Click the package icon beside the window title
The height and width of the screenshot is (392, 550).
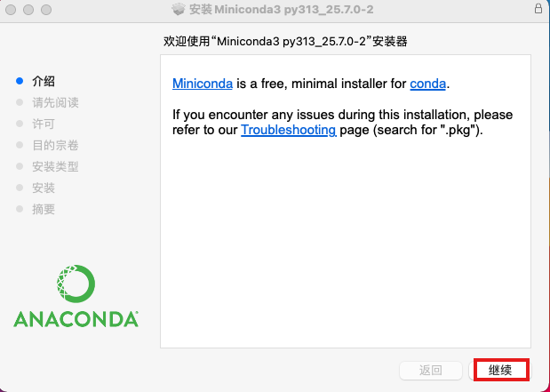tap(178, 9)
